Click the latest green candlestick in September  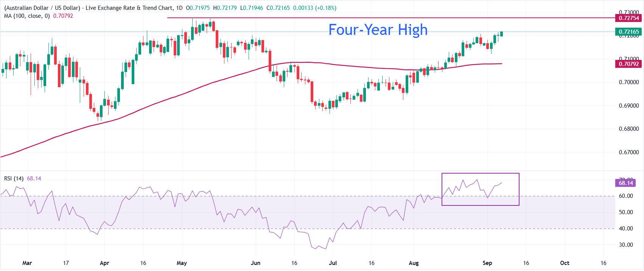502,34
